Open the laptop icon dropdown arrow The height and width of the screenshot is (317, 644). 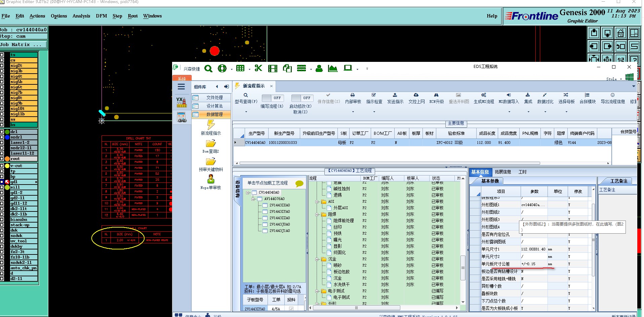pyautogui.click(x=357, y=69)
